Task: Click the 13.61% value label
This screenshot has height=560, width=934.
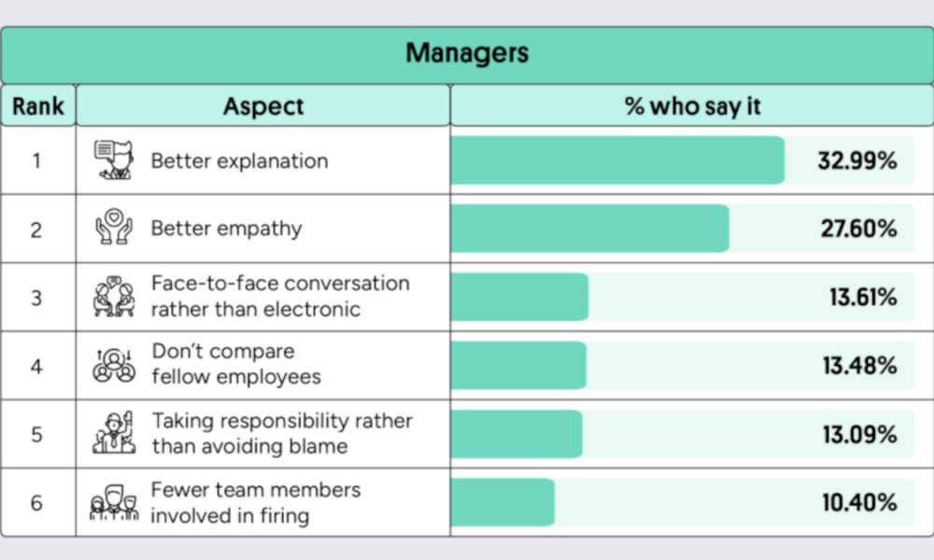Action: pyautogui.click(x=863, y=298)
